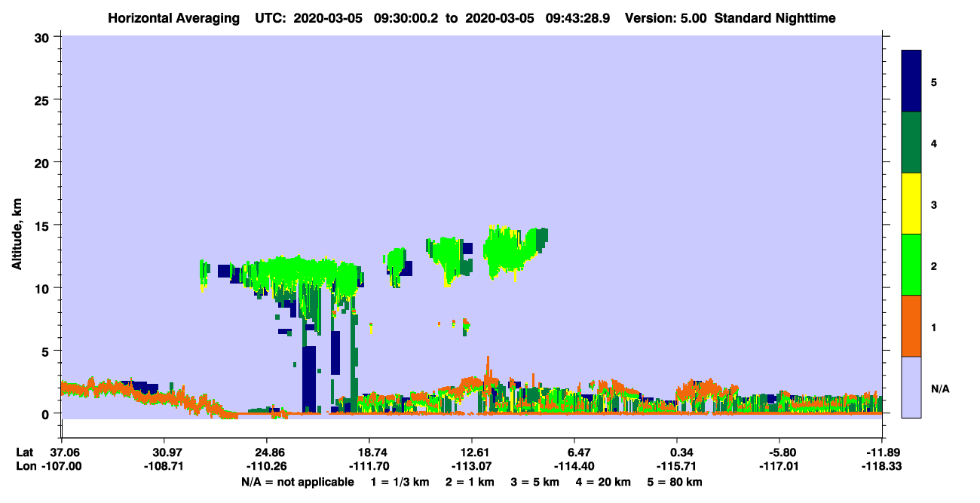Click the lavender N/A colorbar segment
The image size is (980, 503).
911,387
